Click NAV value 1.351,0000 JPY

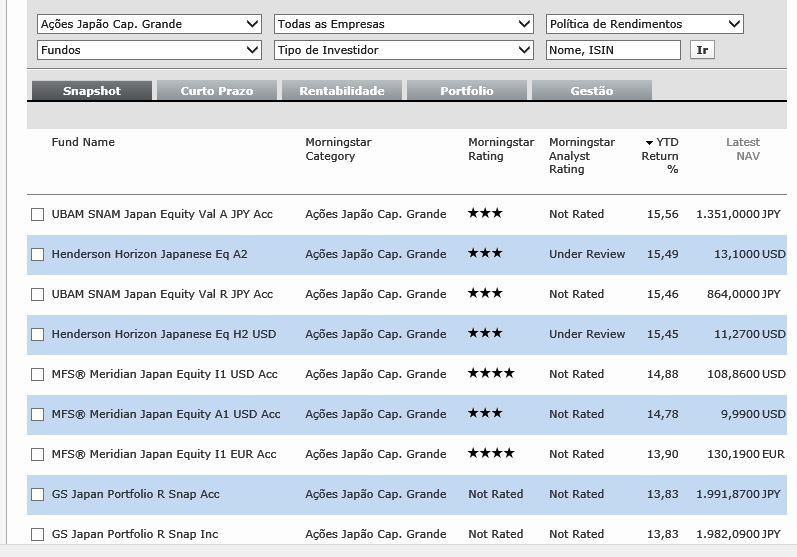(x=738, y=214)
